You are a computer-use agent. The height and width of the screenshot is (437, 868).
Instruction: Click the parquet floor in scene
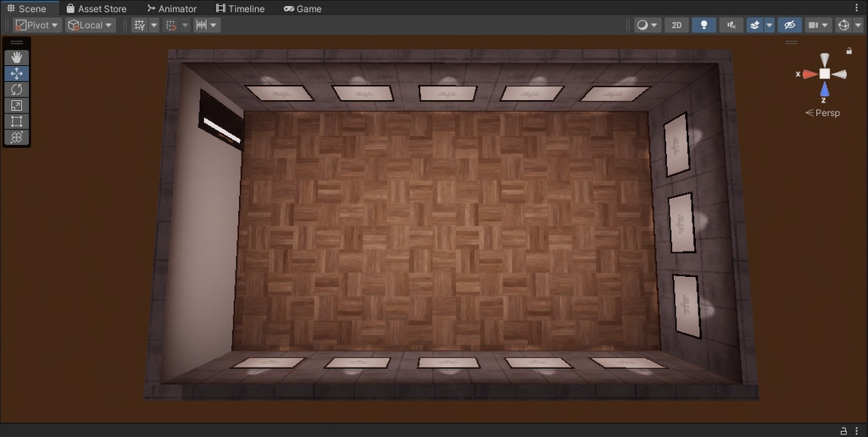[x=446, y=230]
